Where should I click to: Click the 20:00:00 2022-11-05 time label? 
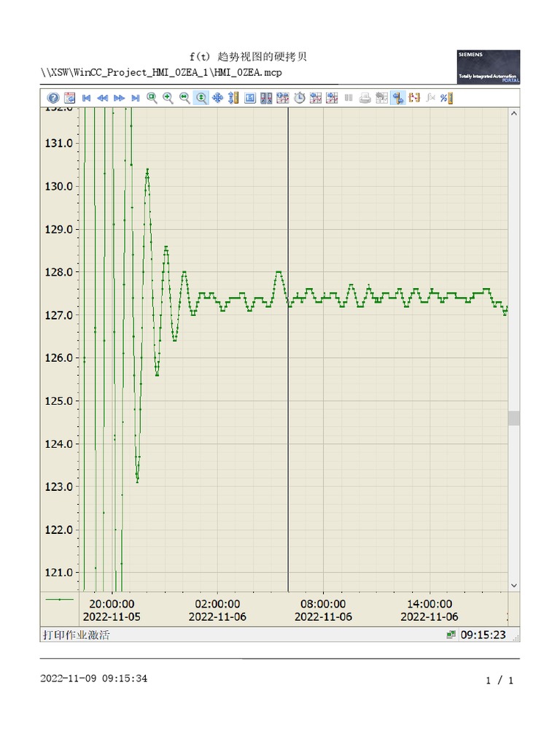point(112,611)
